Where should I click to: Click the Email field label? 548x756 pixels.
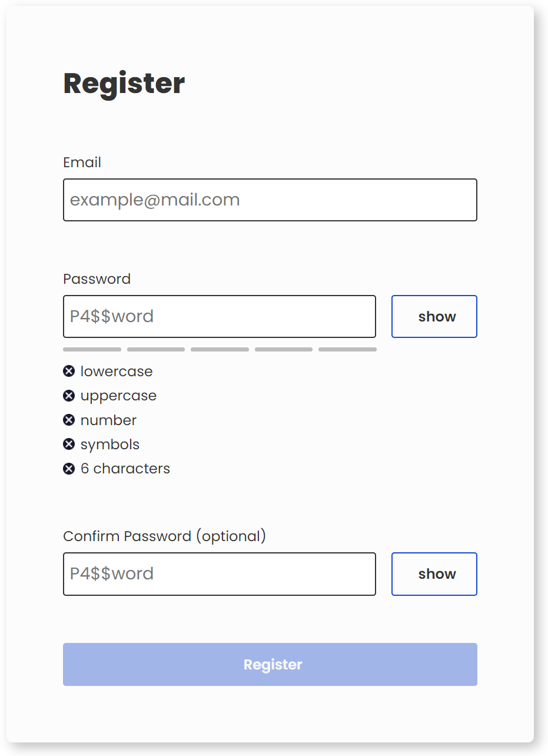(82, 163)
